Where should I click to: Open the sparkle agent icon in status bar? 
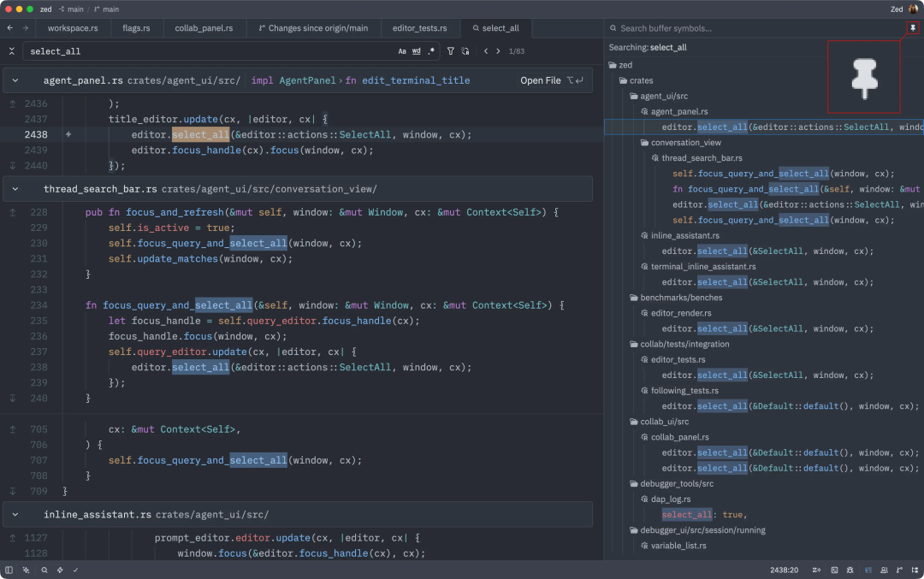26,570
